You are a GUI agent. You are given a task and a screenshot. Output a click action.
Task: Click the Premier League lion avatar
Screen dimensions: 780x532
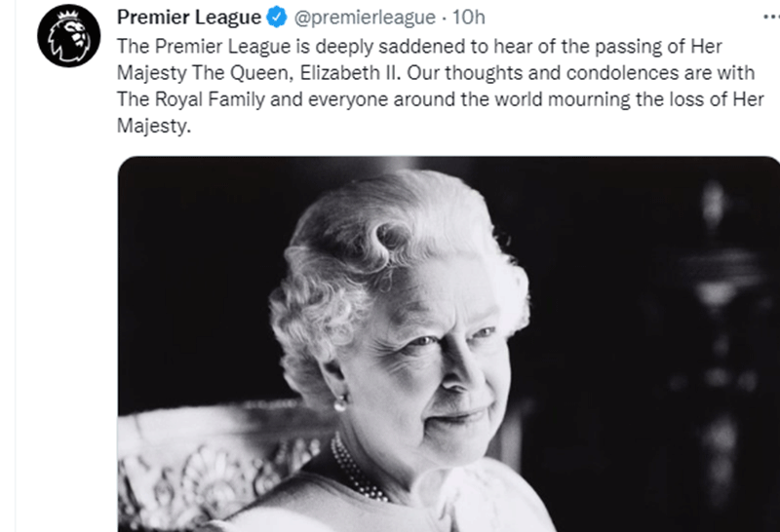pos(68,36)
